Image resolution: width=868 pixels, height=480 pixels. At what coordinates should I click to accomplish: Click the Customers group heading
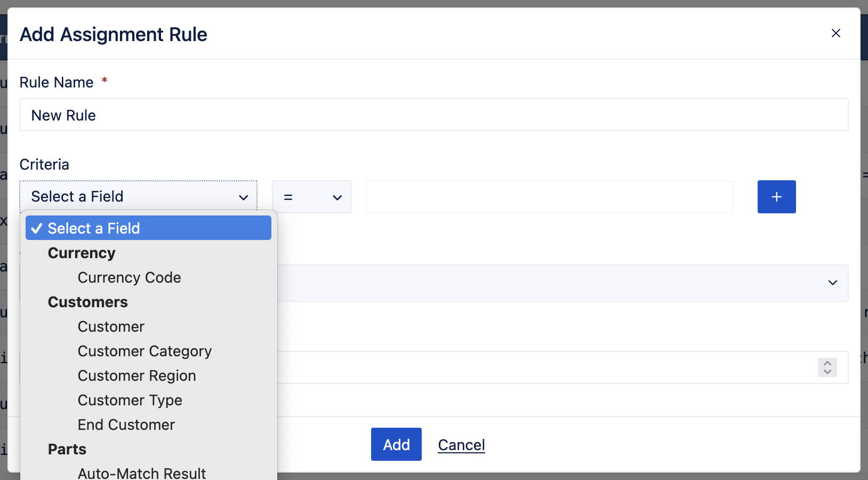tap(87, 302)
